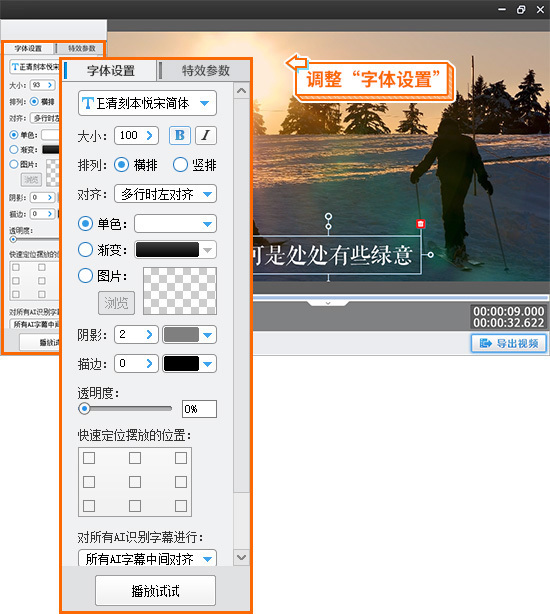Screen dimensions: 550x614
Task: Open 字体设置 tab in small background panel
Action: 28,49
